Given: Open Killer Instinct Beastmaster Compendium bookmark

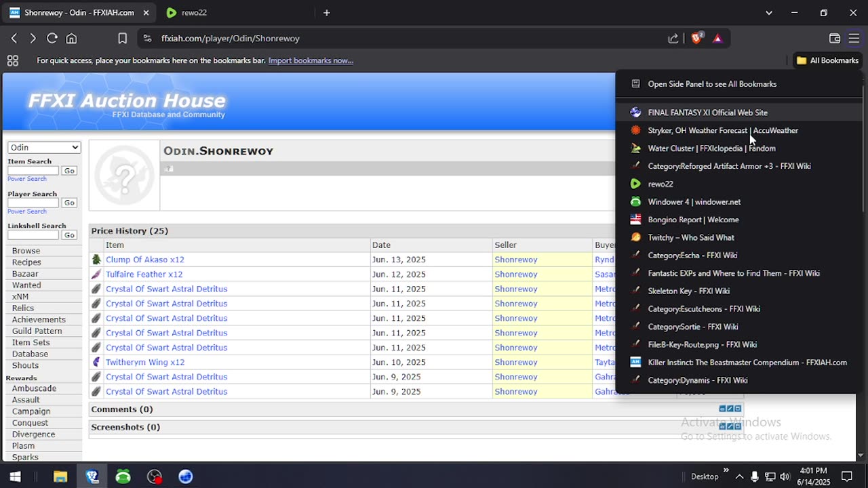Looking at the screenshot, I should coord(739,363).
